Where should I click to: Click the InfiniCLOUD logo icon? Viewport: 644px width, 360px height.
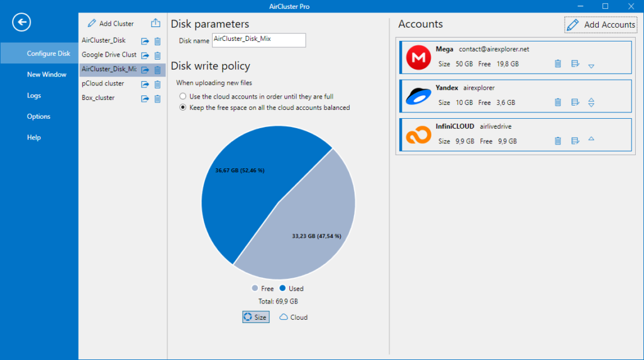tap(418, 135)
